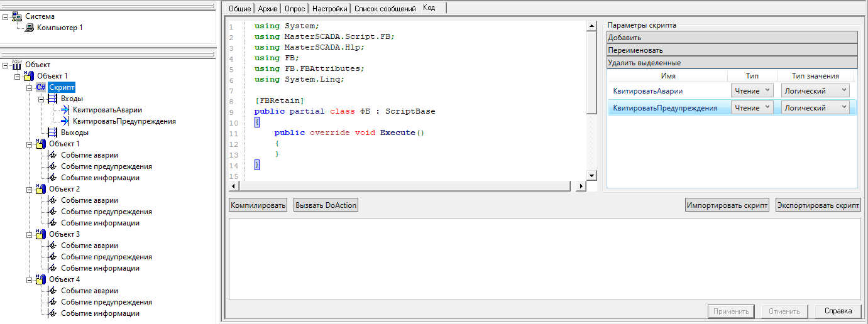This screenshot has height=324, width=868.
Task: Click the code editor's scroll-down arrow
Action: point(591,175)
